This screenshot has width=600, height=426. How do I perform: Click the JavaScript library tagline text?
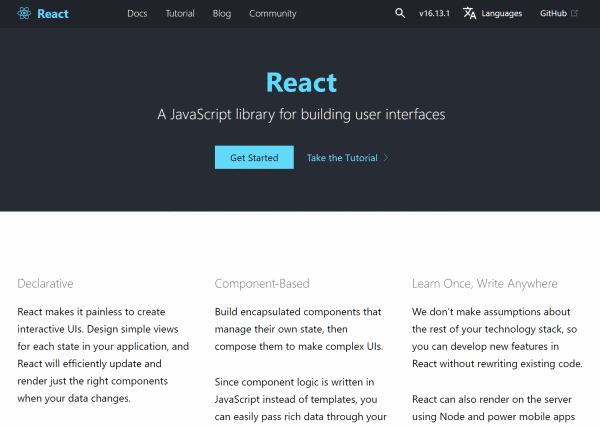[x=301, y=114]
